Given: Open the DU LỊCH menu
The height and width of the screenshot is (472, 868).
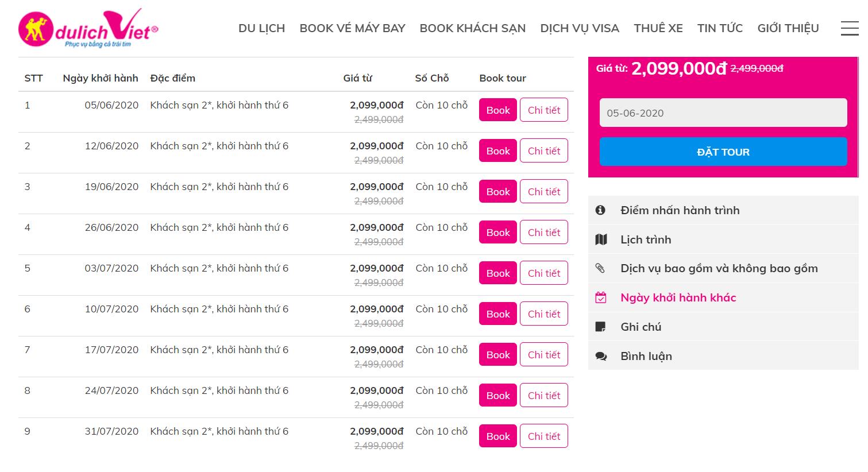Looking at the screenshot, I should click(x=261, y=28).
